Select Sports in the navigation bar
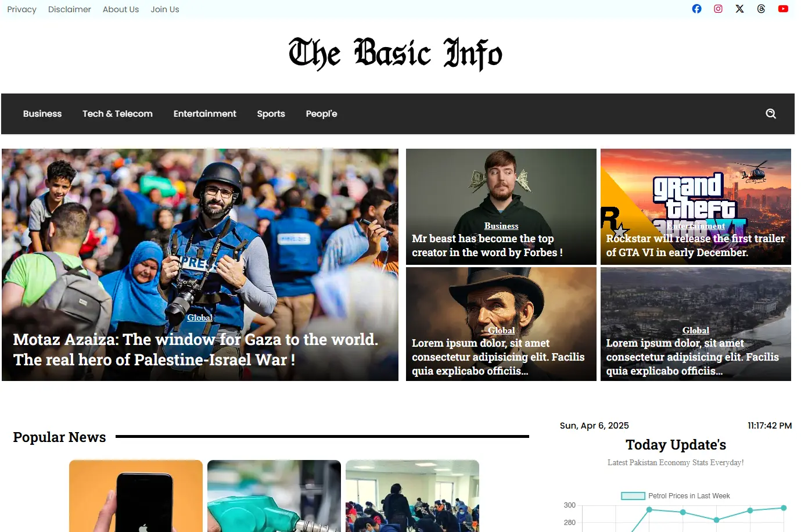Viewport: 801px width, 532px height. tap(271, 114)
